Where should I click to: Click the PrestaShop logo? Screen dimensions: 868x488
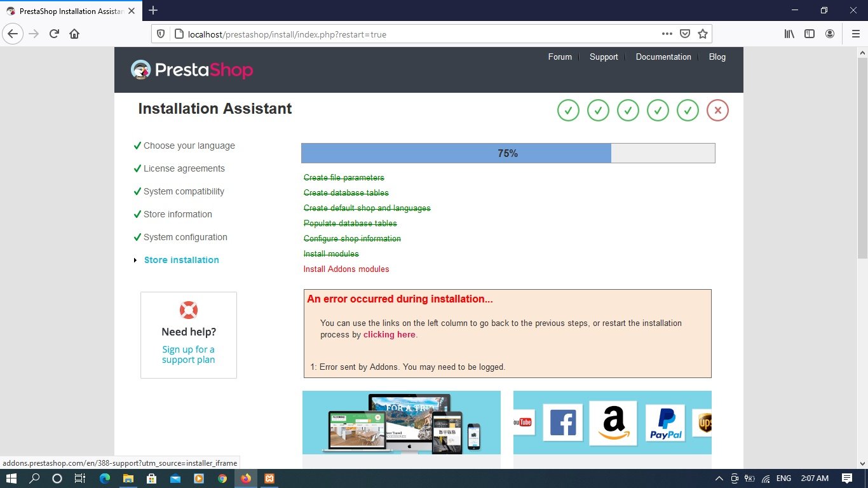(192, 70)
